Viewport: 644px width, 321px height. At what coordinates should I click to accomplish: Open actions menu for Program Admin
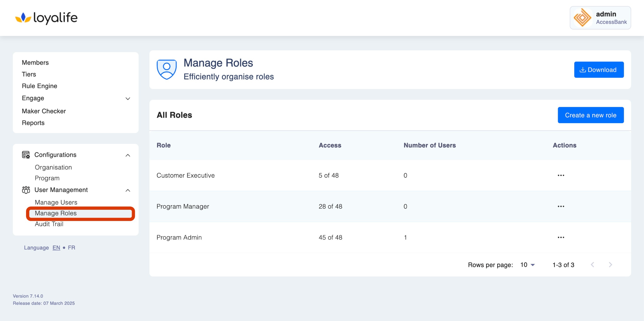561,237
